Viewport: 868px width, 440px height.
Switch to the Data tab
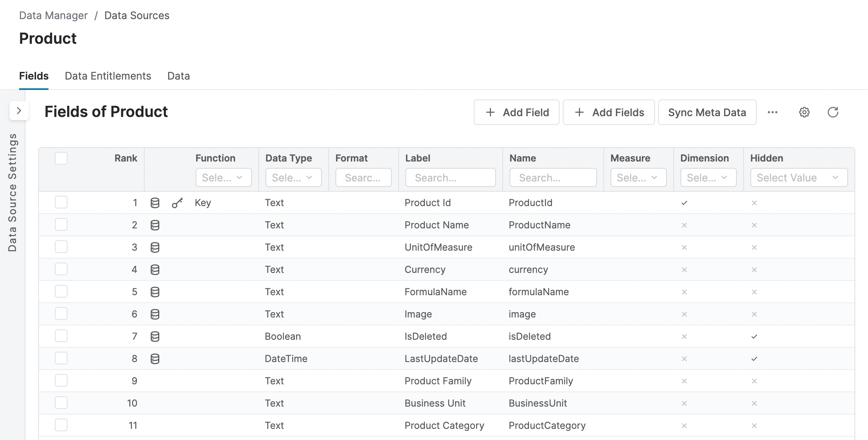178,76
